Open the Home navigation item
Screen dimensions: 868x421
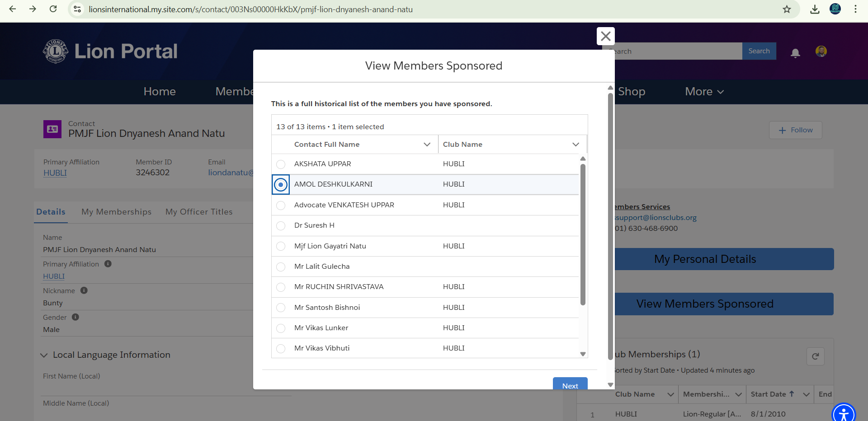pyautogui.click(x=160, y=92)
